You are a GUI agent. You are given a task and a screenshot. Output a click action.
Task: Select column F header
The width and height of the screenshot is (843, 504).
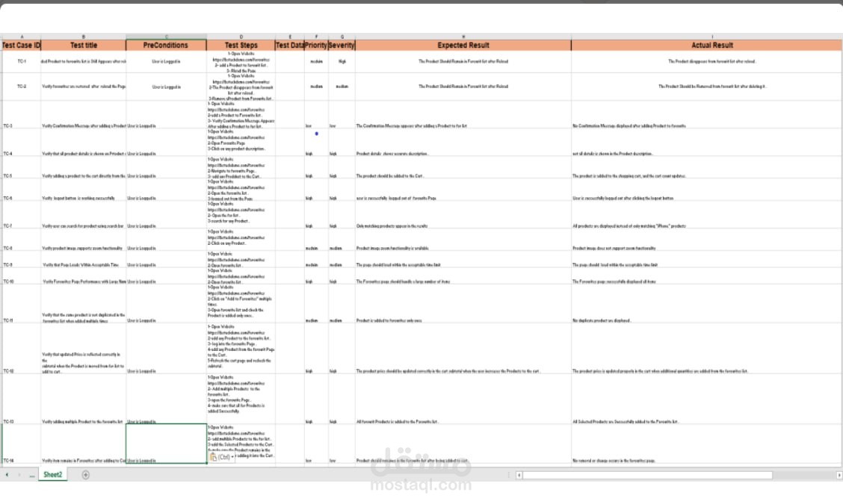[x=316, y=37]
